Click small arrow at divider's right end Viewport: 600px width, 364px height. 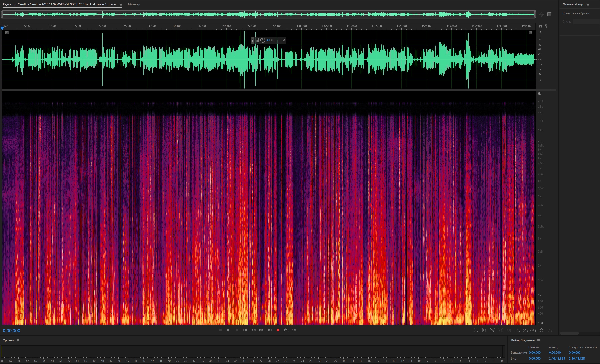[x=550, y=90]
